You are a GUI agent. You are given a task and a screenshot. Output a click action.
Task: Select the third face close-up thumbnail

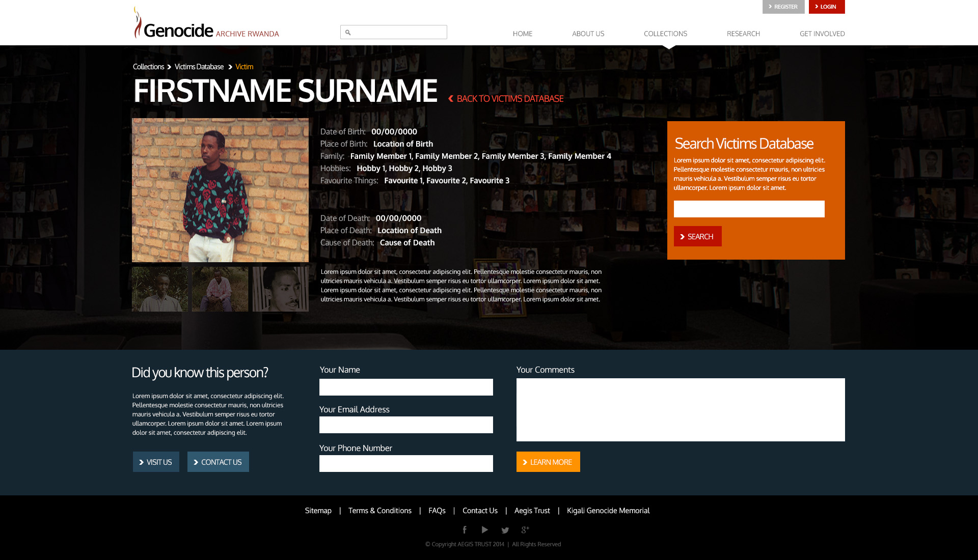click(280, 289)
